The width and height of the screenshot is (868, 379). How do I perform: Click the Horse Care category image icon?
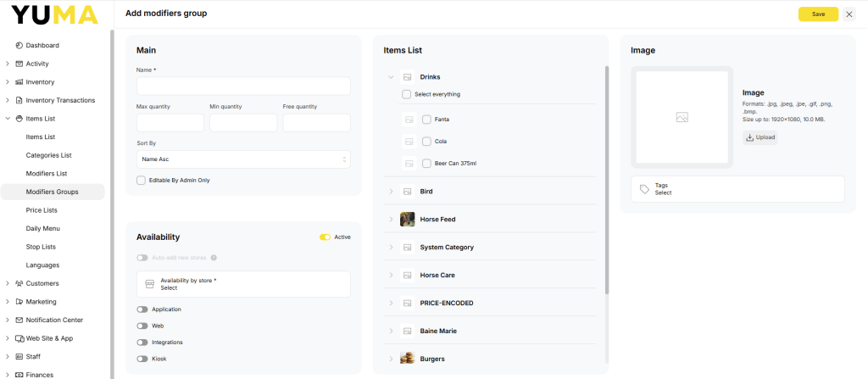[408, 275]
